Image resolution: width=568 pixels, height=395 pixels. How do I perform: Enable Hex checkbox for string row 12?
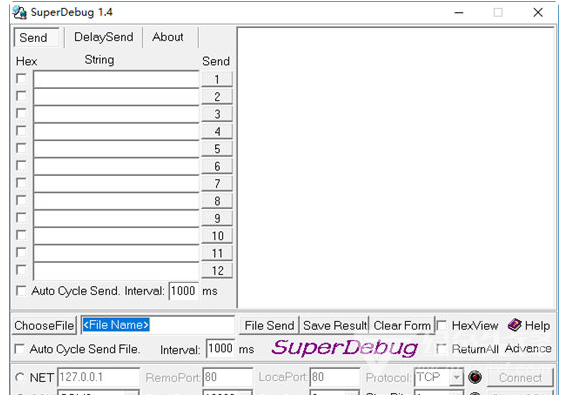click(21, 270)
